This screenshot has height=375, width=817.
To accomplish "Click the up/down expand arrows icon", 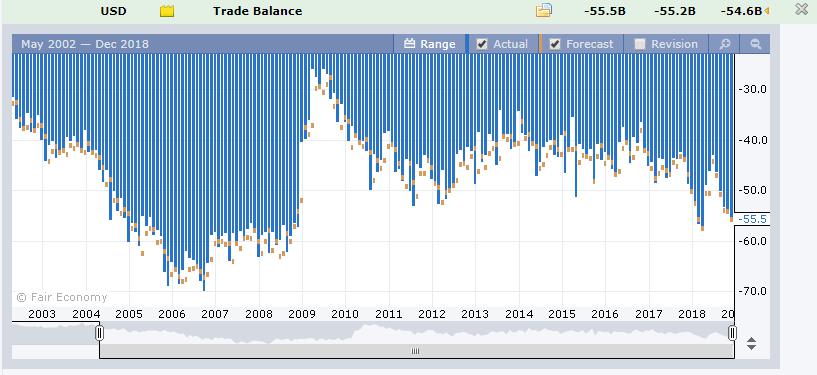I will point(751,344).
